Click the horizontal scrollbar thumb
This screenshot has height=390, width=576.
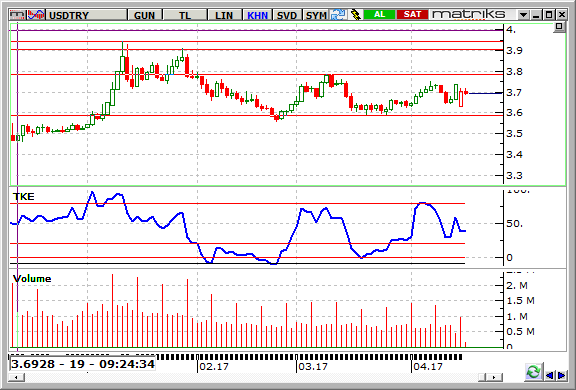(482, 377)
